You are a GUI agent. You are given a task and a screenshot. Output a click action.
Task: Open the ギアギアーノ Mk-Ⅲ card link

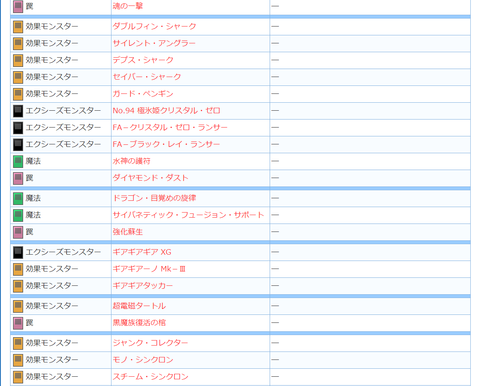point(149,269)
